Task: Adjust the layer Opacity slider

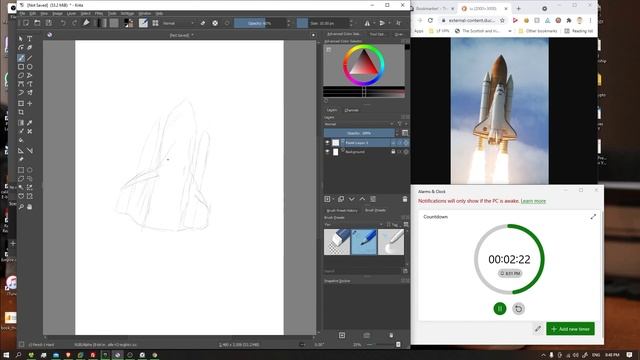Action: [359, 133]
